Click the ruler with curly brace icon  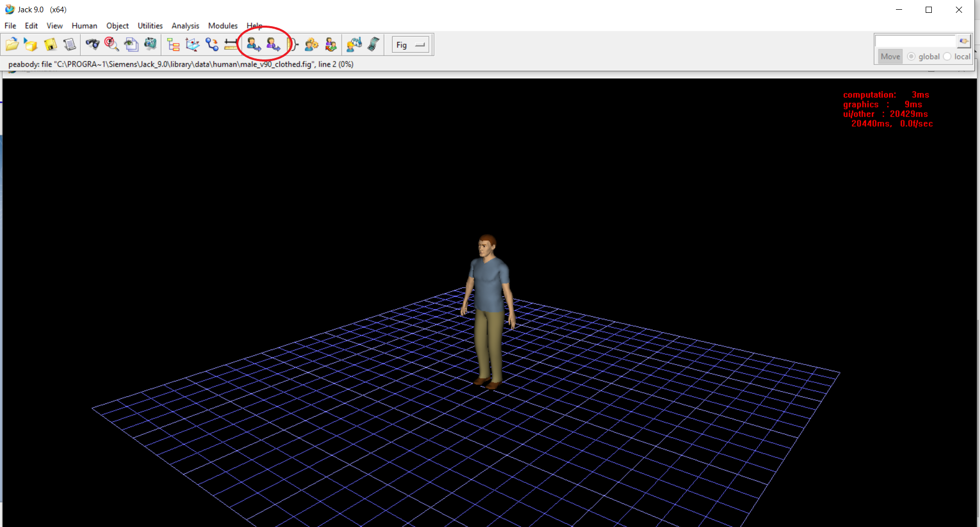[x=293, y=45]
